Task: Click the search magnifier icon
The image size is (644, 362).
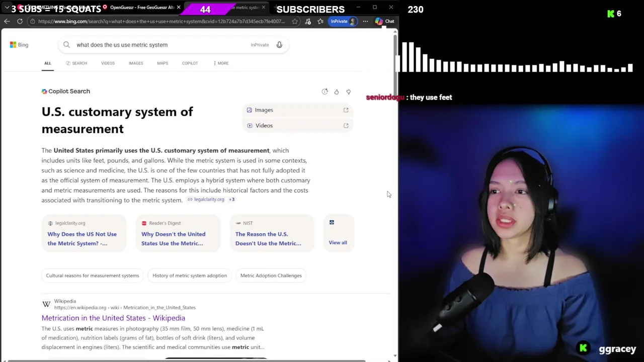Action: click(66, 45)
